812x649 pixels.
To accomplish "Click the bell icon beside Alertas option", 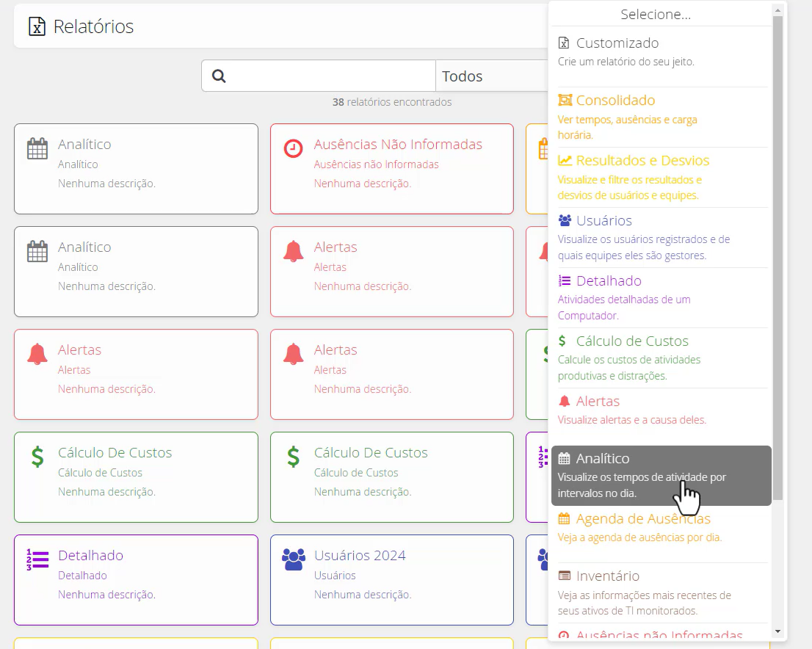I will tap(565, 402).
